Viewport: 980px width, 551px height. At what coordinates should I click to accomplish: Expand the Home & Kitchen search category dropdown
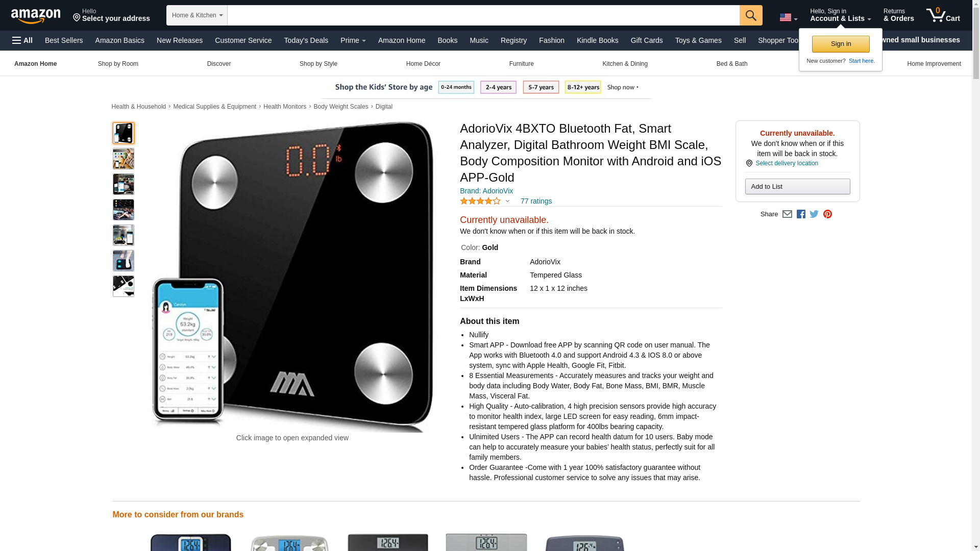coord(197,15)
